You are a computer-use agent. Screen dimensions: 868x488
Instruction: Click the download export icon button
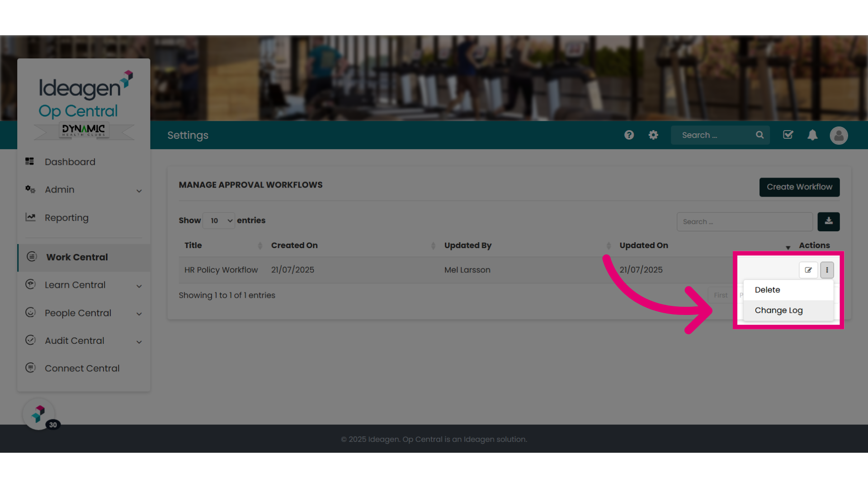[829, 221]
